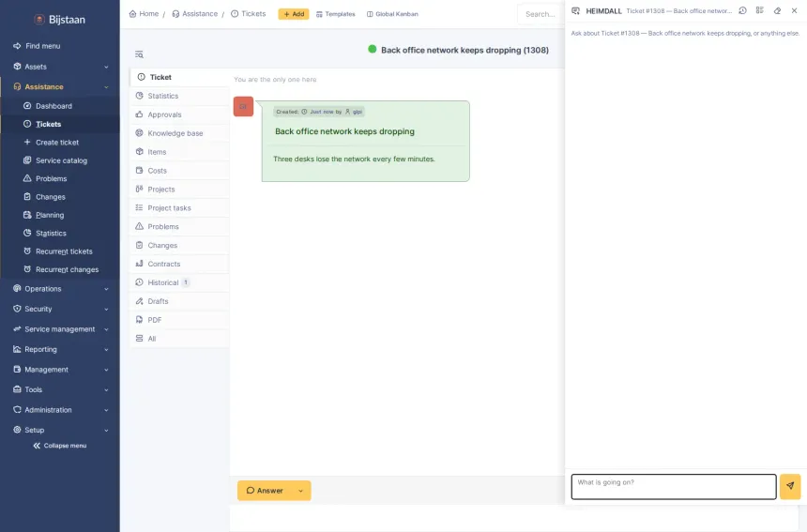Open the Items tab

pyautogui.click(x=179, y=152)
